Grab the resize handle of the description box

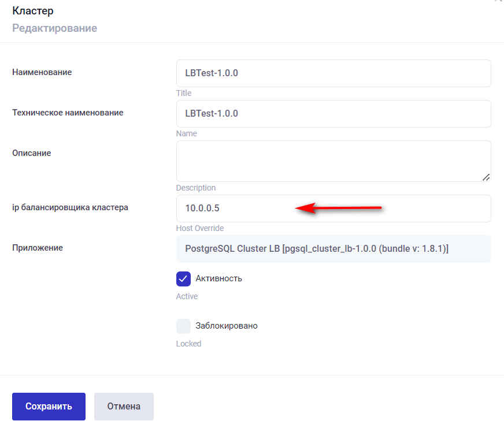pyautogui.click(x=486, y=177)
